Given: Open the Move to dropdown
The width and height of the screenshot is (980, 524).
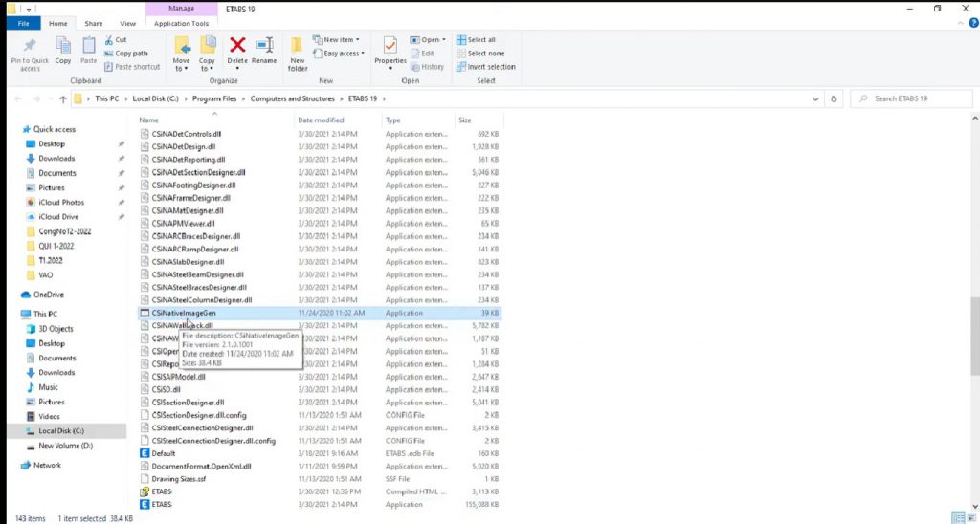Looking at the screenshot, I should click(181, 64).
